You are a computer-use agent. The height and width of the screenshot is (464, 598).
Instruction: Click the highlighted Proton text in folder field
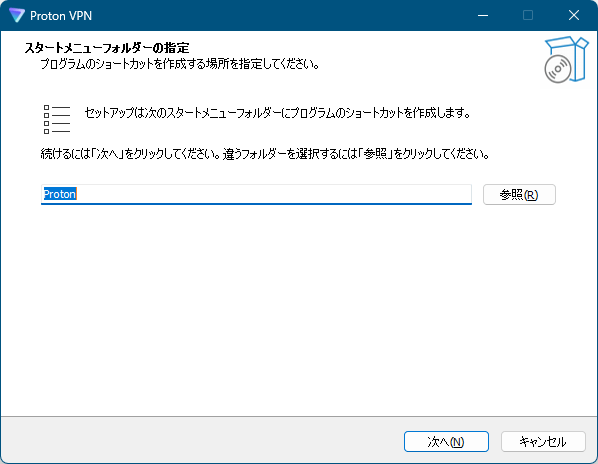[x=60, y=194]
